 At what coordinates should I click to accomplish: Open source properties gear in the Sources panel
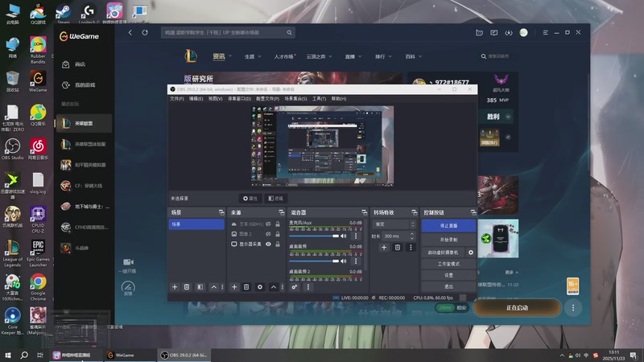pos(259,287)
